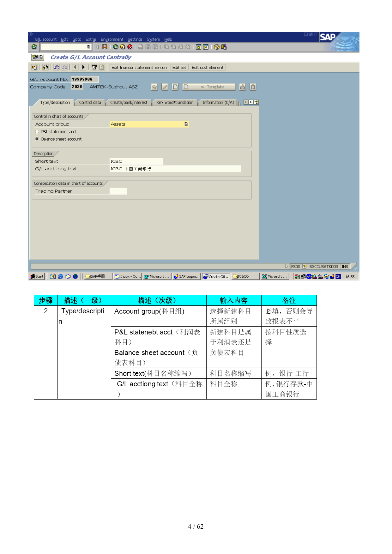
Task: Click the CH language indicator in tray
Action: tap(338, 276)
